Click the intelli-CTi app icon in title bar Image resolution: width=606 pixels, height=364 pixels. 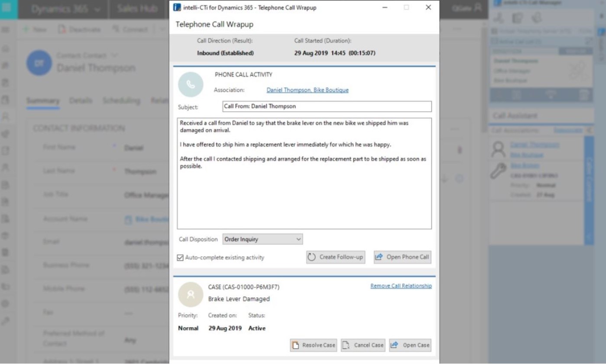pos(177,8)
